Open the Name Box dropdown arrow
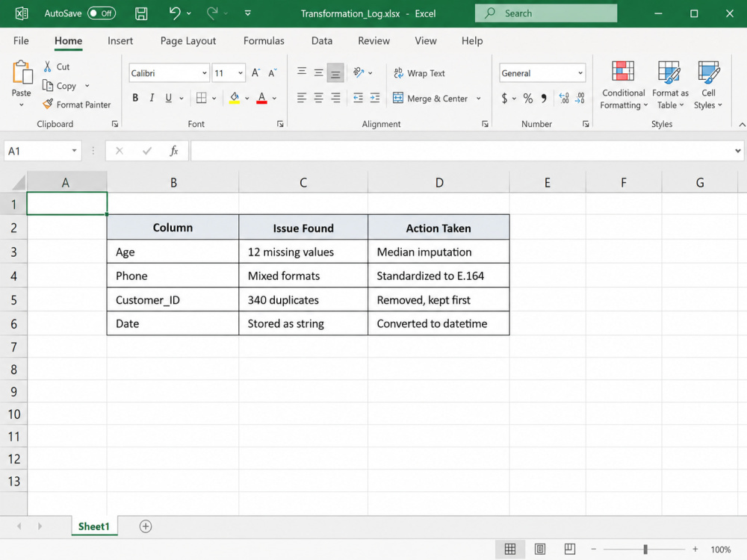The image size is (747, 560). pyautogui.click(x=74, y=151)
